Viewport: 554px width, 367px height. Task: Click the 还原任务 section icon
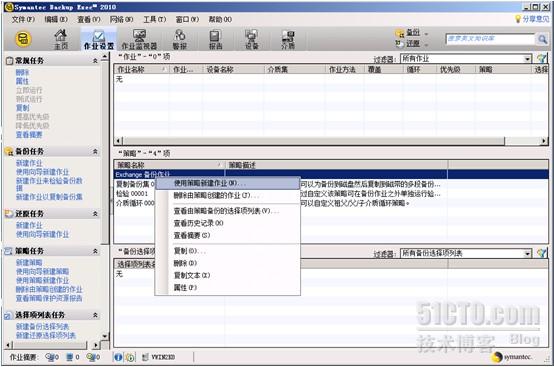9,214
